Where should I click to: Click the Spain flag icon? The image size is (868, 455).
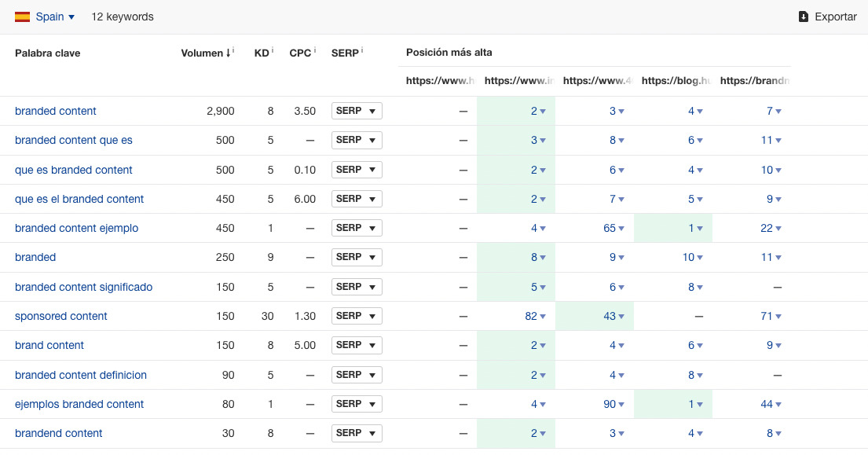click(x=23, y=16)
